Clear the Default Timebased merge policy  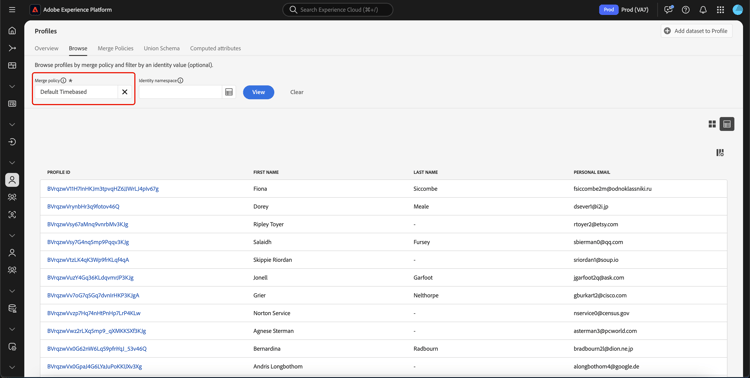[x=124, y=92]
